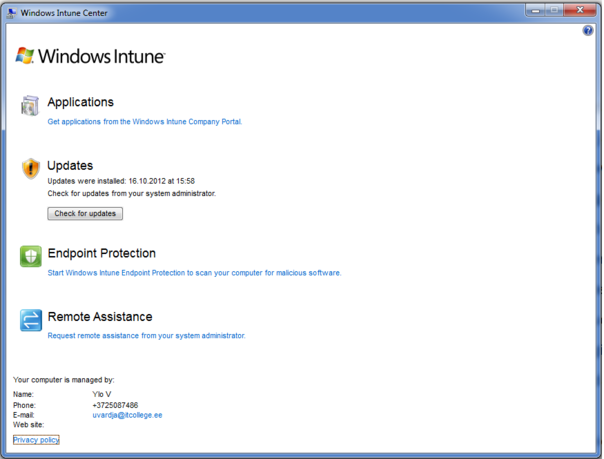604x459 pixels.
Task: Click the 'Web site:' label
Action: (x=29, y=425)
